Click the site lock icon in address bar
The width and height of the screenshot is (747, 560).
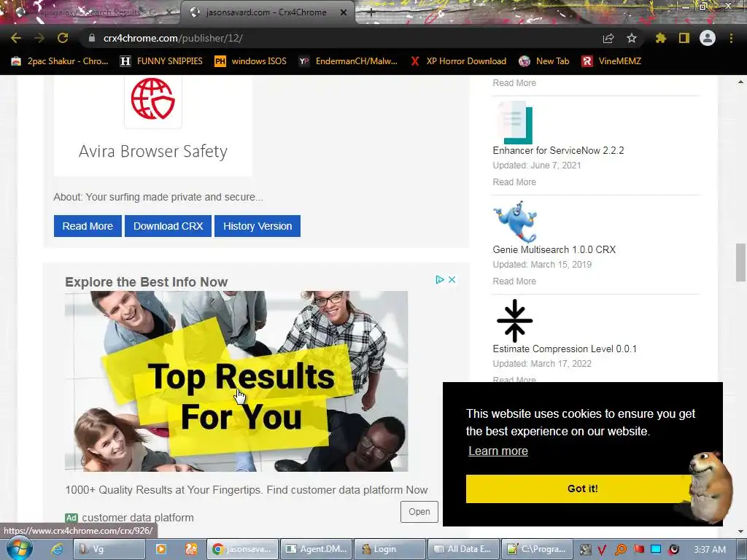[92, 38]
